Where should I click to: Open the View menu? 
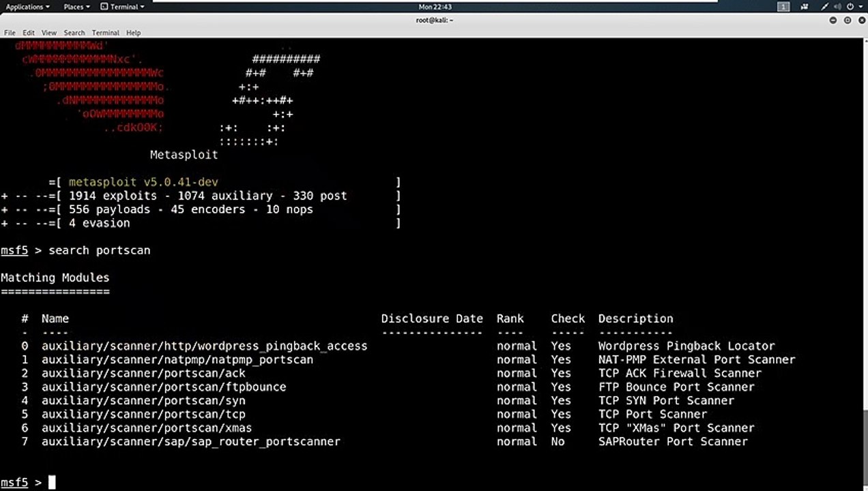49,33
